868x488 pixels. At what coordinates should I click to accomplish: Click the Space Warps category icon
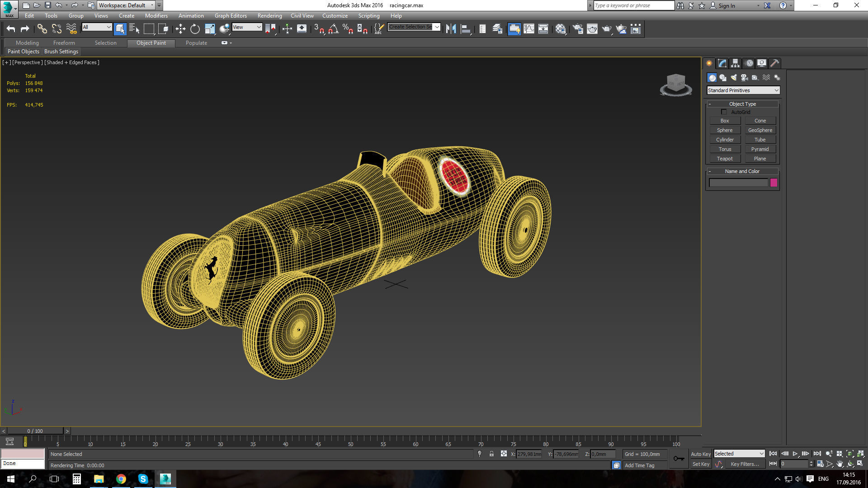pos(766,78)
